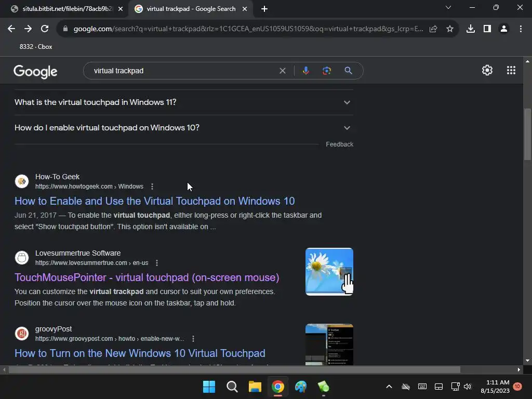532x399 pixels.
Task: Expand 'What is the virtual touchpad in Windows 11?'
Action: pyautogui.click(x=184, y=102)
